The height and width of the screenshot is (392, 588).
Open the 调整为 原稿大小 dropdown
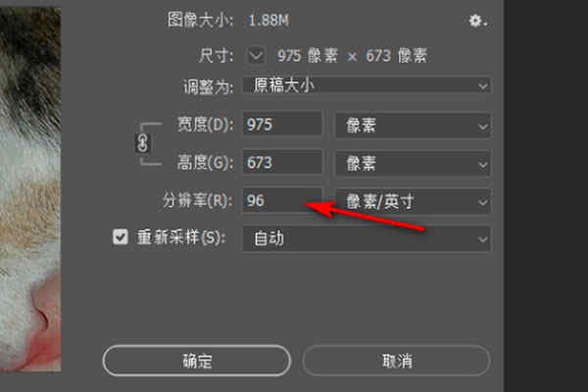367,86
